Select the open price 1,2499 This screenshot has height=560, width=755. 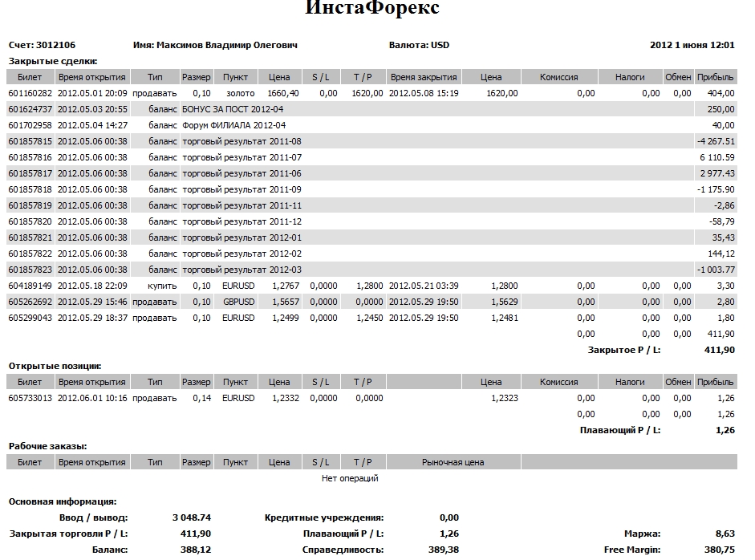click(x=286, y=318)
